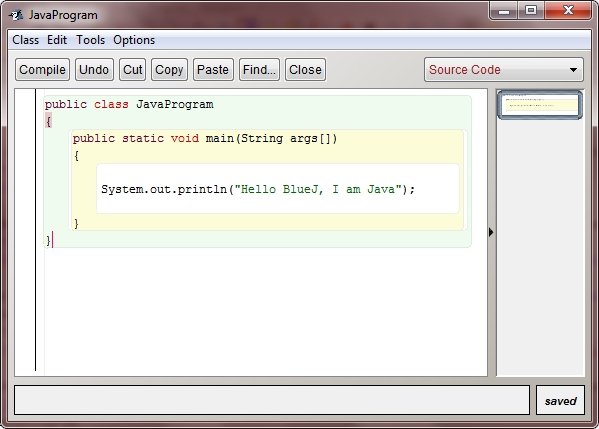Click the opening brace of the class

tap(48, 121)
